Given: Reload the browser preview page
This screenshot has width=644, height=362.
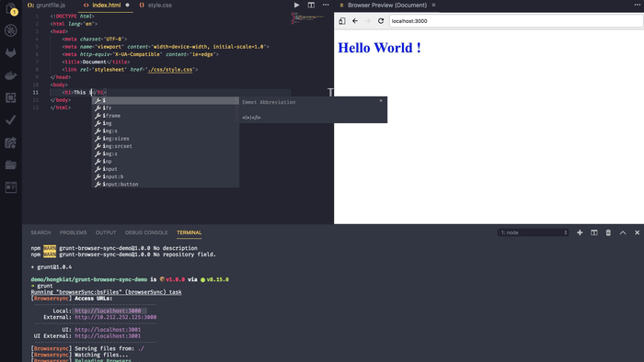Looking at the screenshot, I should 381,21.
